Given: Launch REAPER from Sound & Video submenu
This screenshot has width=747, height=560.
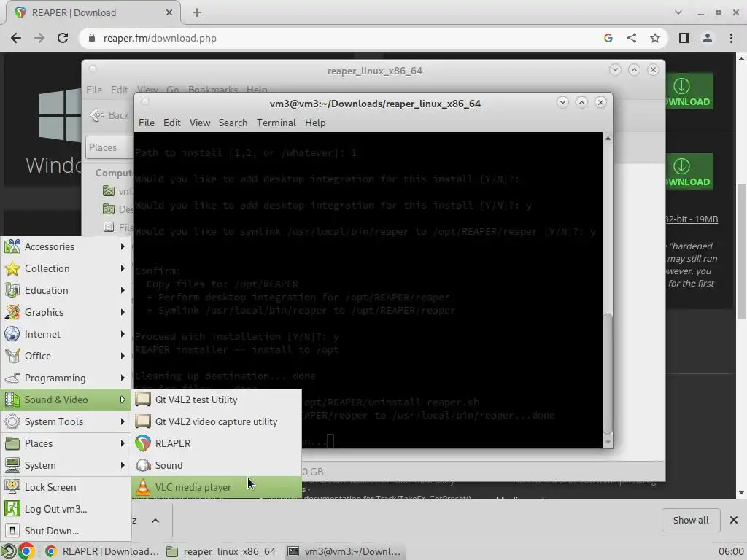Looking at the screenshot, I should click(216, 443).
